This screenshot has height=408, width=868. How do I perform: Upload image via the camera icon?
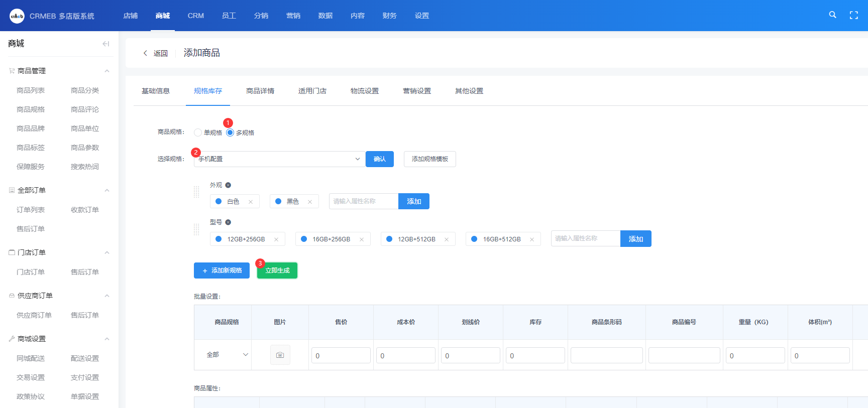pyautogui.click(x=280, y=355)
